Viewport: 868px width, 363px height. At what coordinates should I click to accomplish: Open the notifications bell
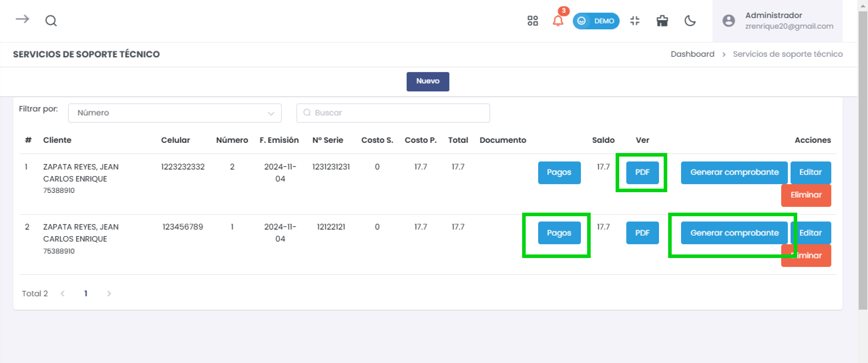click(x=558, y=21)
